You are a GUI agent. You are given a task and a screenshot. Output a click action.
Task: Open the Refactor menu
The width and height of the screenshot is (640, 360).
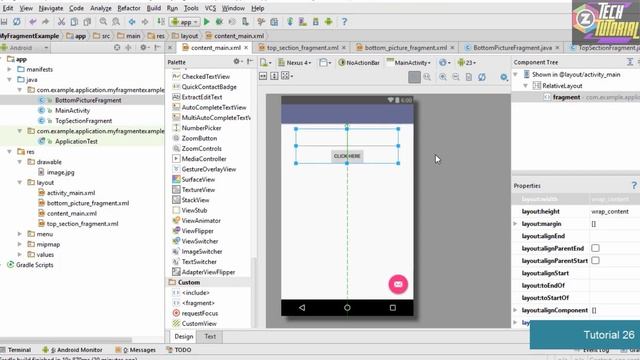[x=129, y=8]
